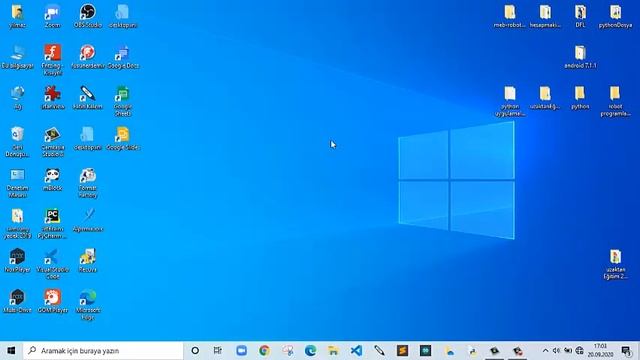Open the Windows Start menu

[11, 351]
